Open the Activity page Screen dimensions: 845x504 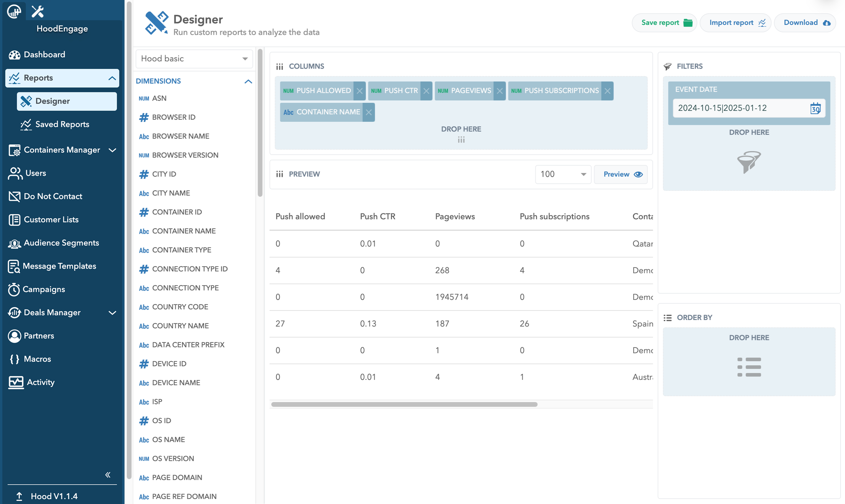40,382
